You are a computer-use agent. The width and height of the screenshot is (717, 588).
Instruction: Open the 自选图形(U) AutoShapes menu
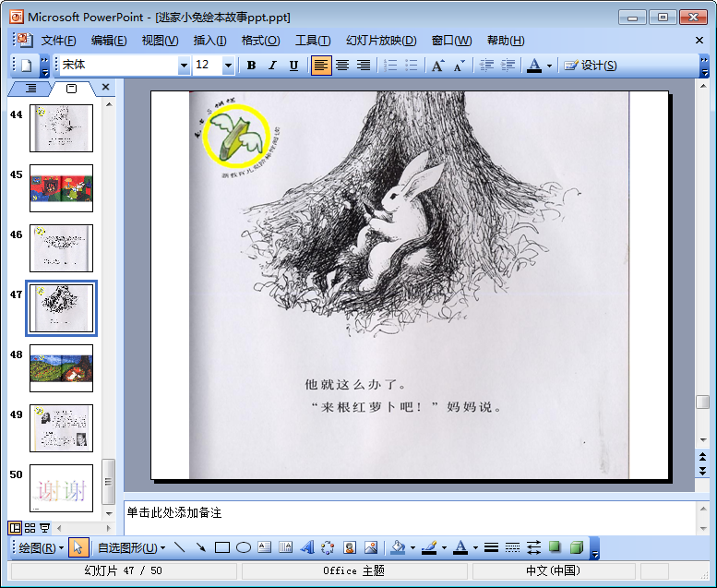(x=132, y=547)
